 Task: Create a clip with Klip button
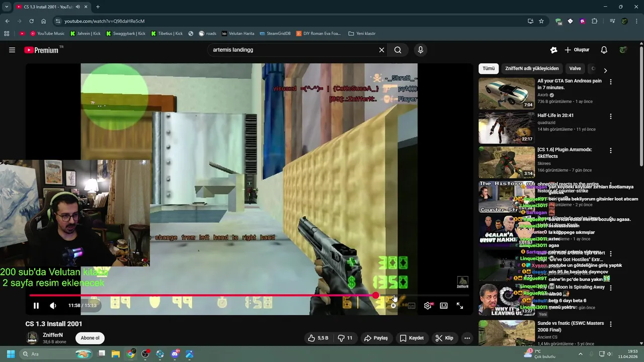444,338
